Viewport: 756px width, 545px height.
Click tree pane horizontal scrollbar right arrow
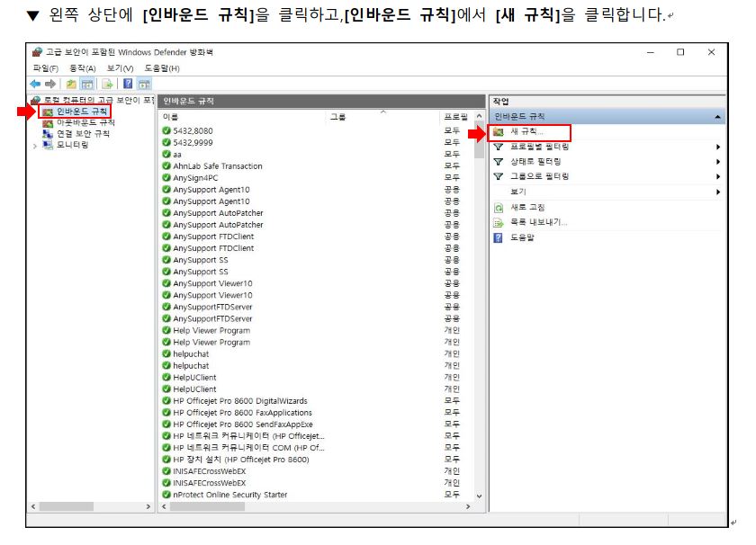point(148,506)
